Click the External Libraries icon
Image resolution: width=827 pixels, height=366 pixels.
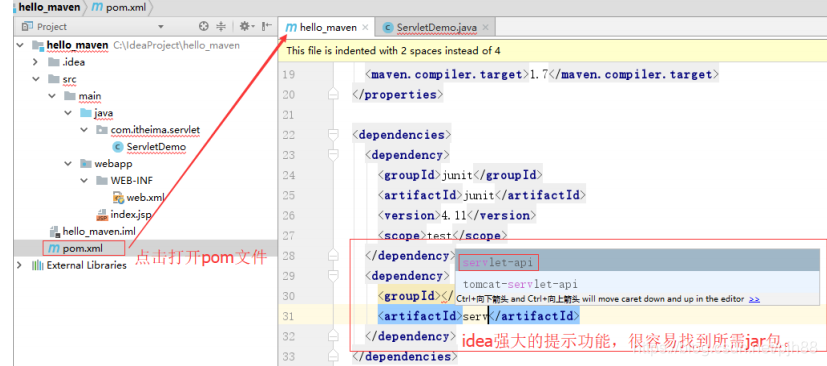pos(37,265)
